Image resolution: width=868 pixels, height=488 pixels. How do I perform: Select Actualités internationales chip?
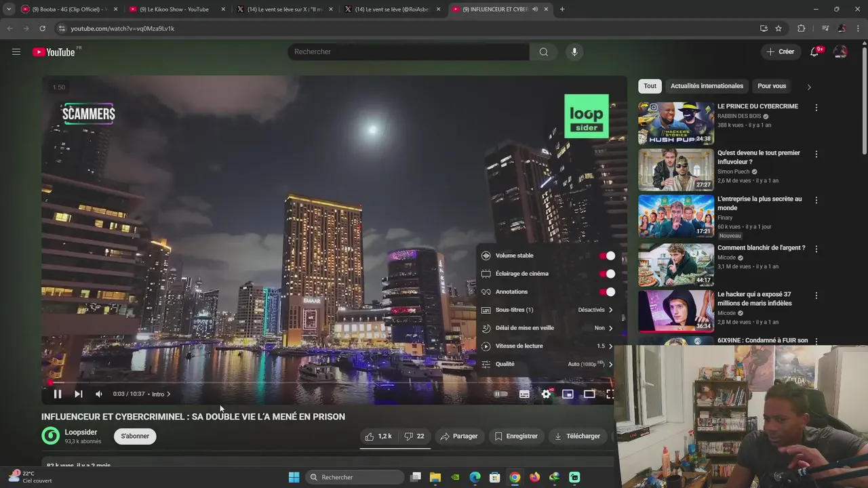707,86
